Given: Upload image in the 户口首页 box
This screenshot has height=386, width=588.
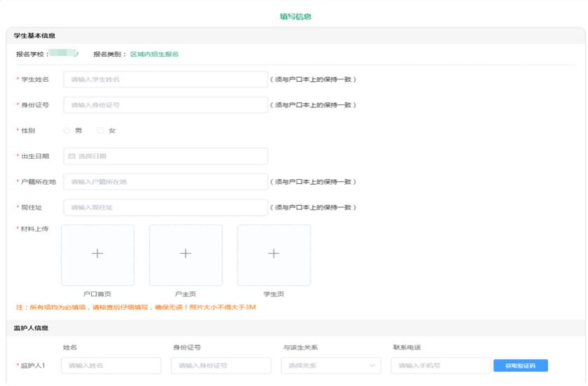Looking at the screenshot, I should pyautogui.click(x=97, y=255).
